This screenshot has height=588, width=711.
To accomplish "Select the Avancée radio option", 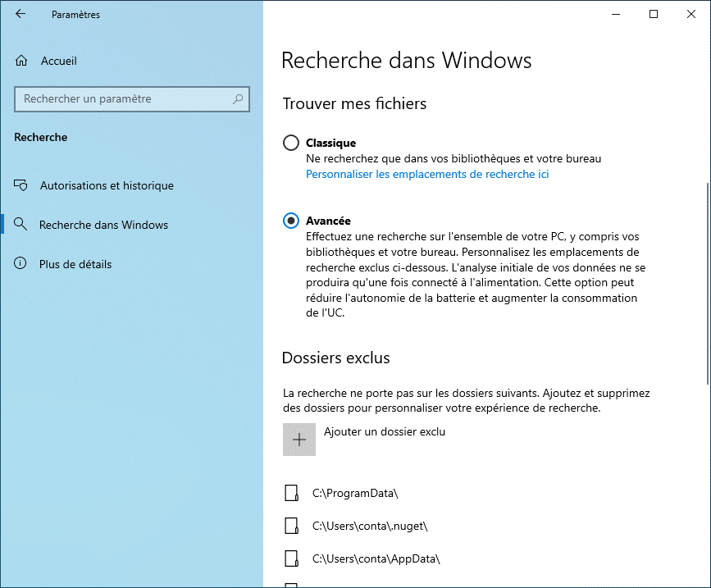I will 291,221.
